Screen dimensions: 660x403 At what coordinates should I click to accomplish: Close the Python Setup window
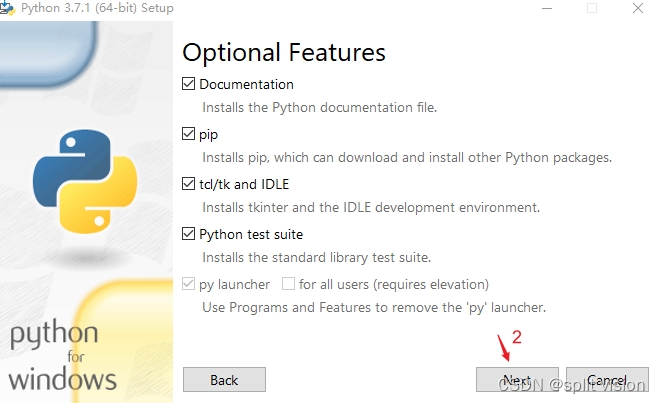638,8
